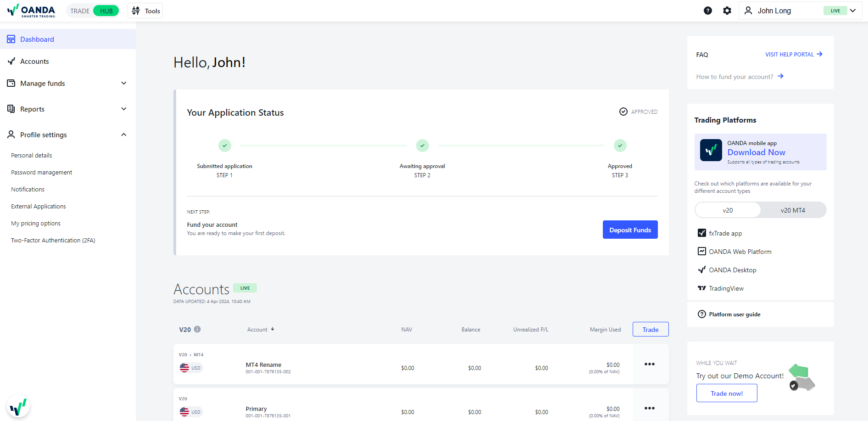
Task: Open the Visit Help Portal link
Action: coord(793,55)
